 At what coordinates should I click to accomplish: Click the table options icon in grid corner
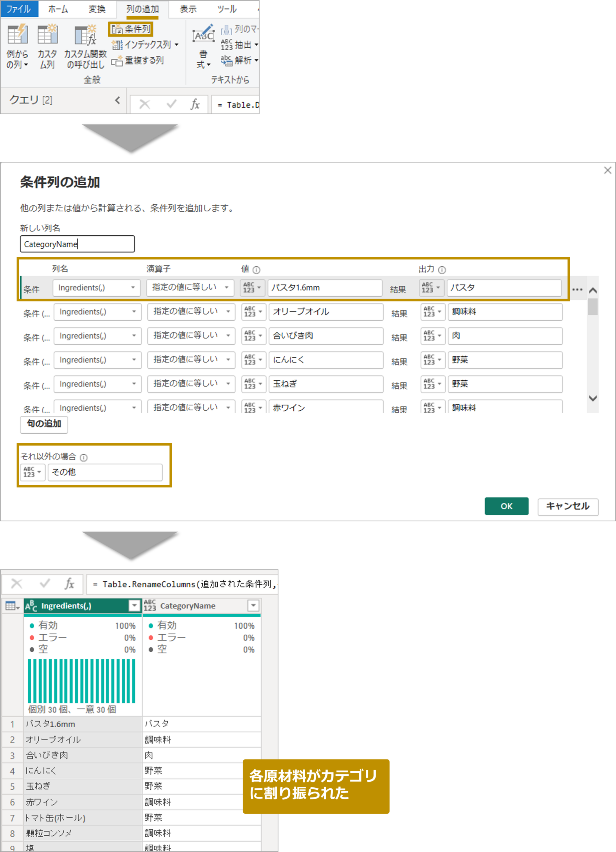click(x=12, y=606)
